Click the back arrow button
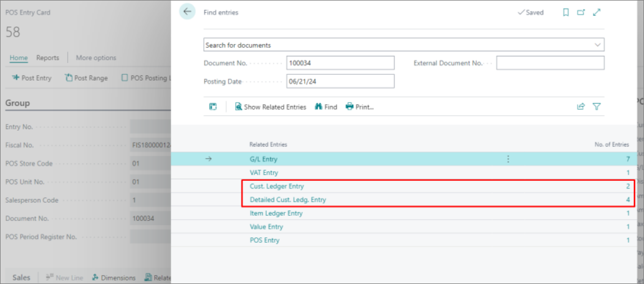This screenshot has width=644, height=284. [x=187, y=12]
